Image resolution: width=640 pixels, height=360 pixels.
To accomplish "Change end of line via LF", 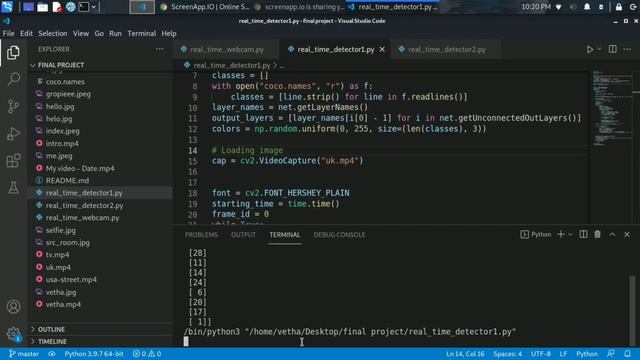I will coord(563,354).
